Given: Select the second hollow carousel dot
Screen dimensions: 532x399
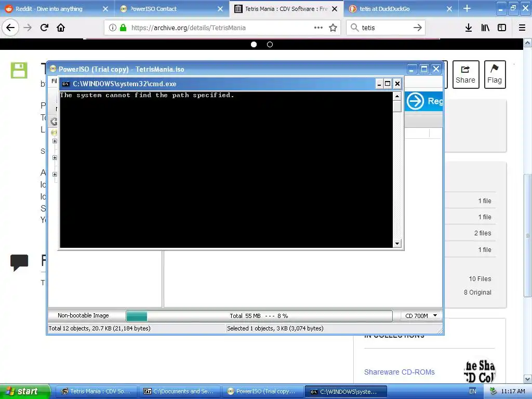Looking at the screenshot, I should [270, 45].
